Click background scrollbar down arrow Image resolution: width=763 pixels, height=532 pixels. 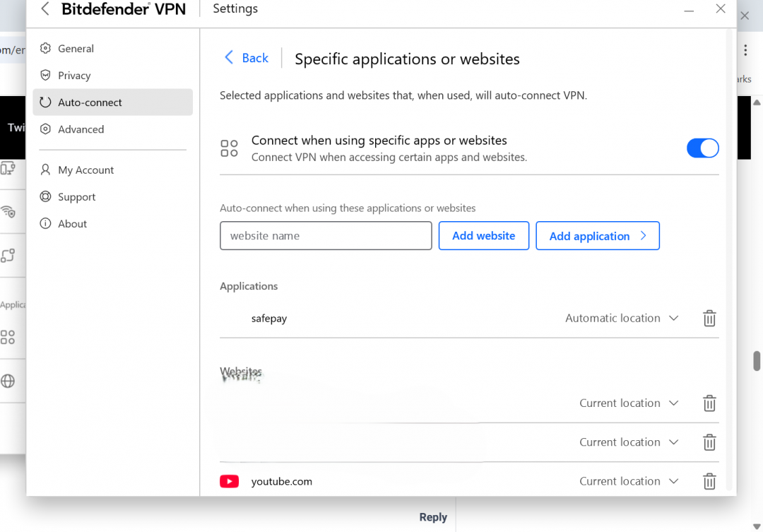click(x=757, y=526)
